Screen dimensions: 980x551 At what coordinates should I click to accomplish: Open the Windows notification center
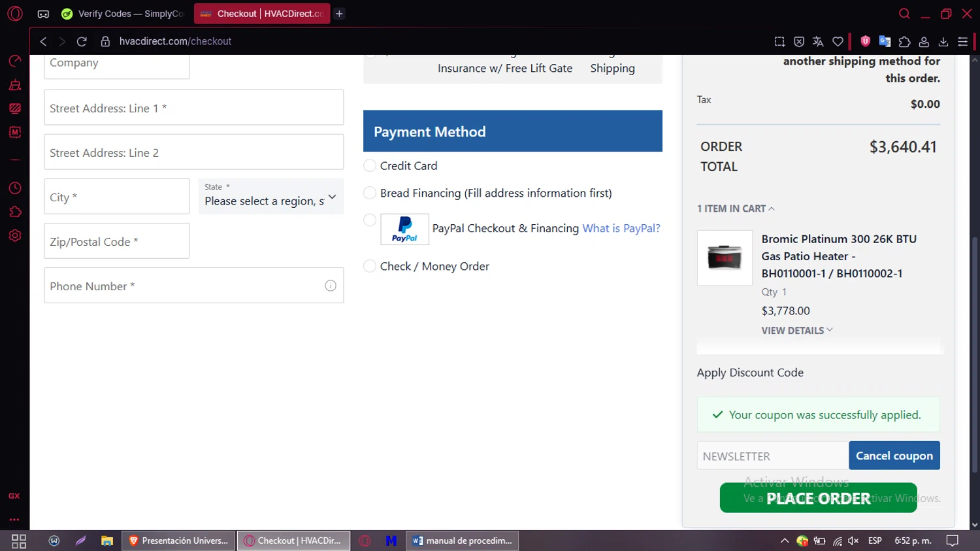tap(953, 541)
